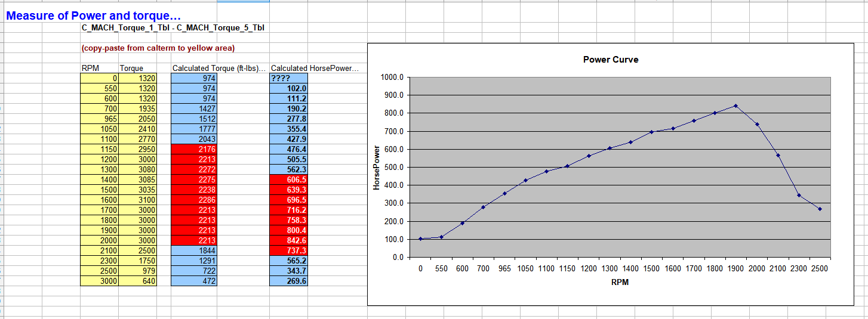The width and height of the screenshot is (868, 319).
Task: Click the C_MACH_Torque_1_Tbl - C_MACH_Torque_5_Tbl label
Action: tap(173, 27)
